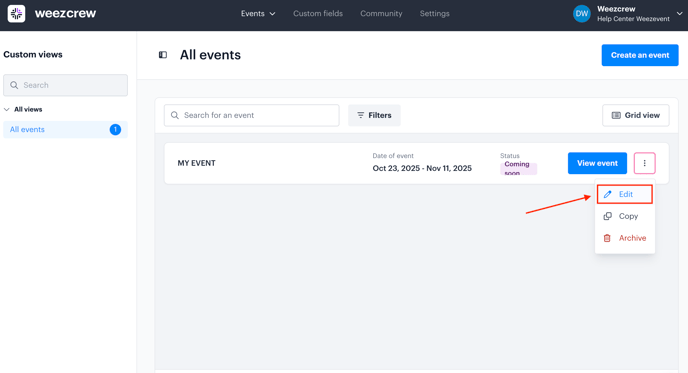
Task: Open the Filters button
Action: tap(374, 115)
